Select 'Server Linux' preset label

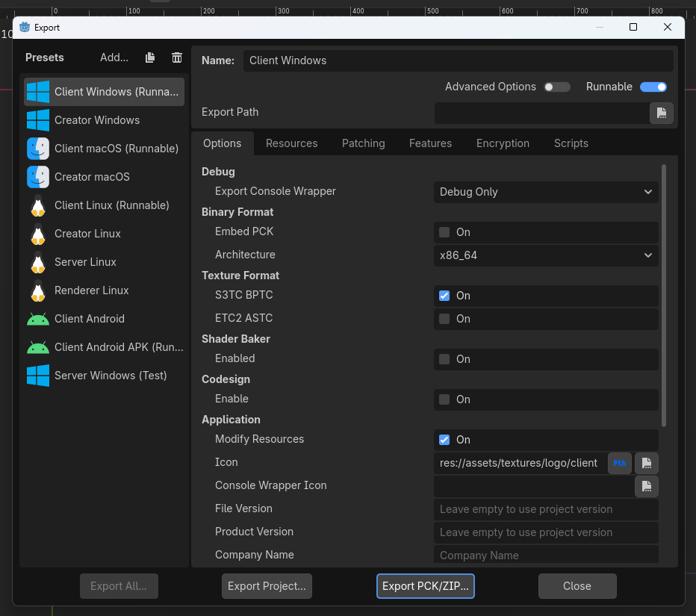[85, 262]
